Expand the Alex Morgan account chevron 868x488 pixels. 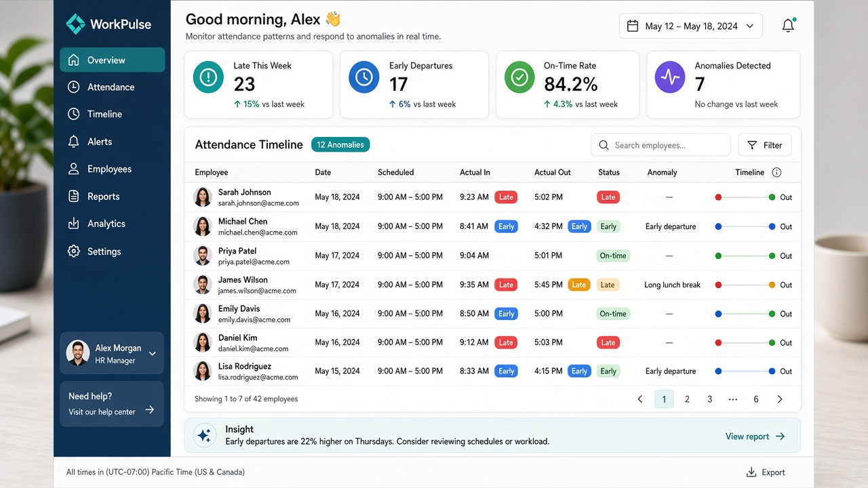coord(153,353)
